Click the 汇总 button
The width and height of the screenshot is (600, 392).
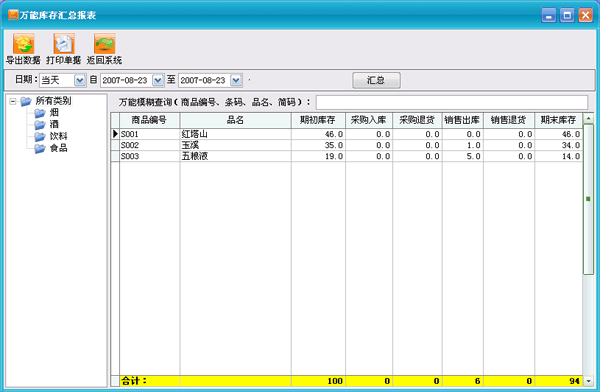click(x=376, y=80)
